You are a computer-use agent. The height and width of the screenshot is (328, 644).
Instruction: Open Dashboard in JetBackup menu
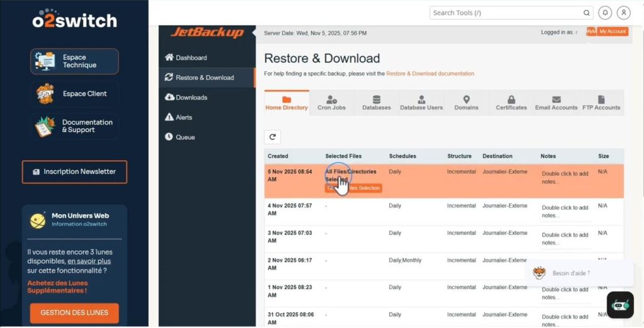207,58
